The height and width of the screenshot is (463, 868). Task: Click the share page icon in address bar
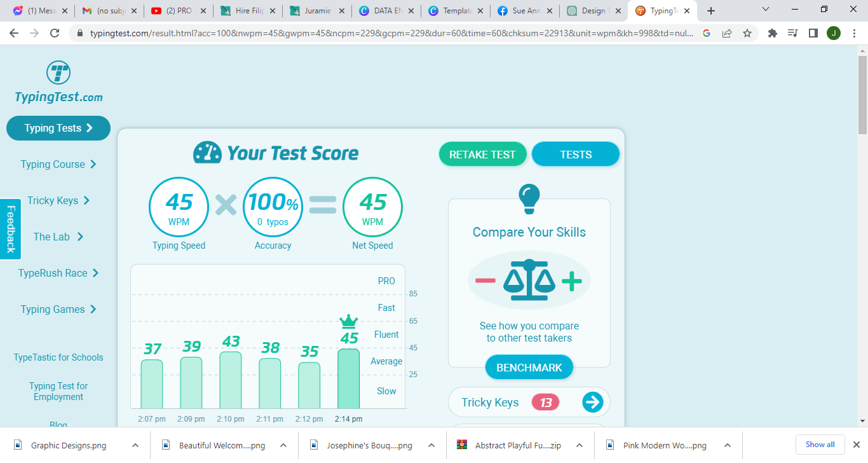coord(727,33)
